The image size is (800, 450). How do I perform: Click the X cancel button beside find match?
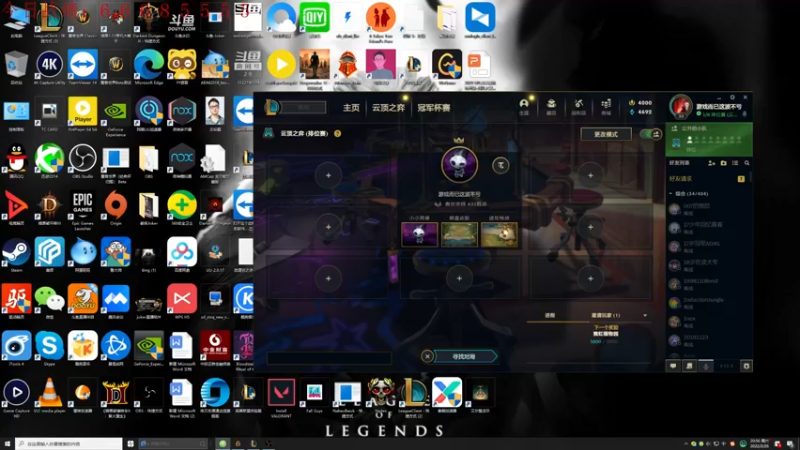pyautogui.click(x=428, y=356)
